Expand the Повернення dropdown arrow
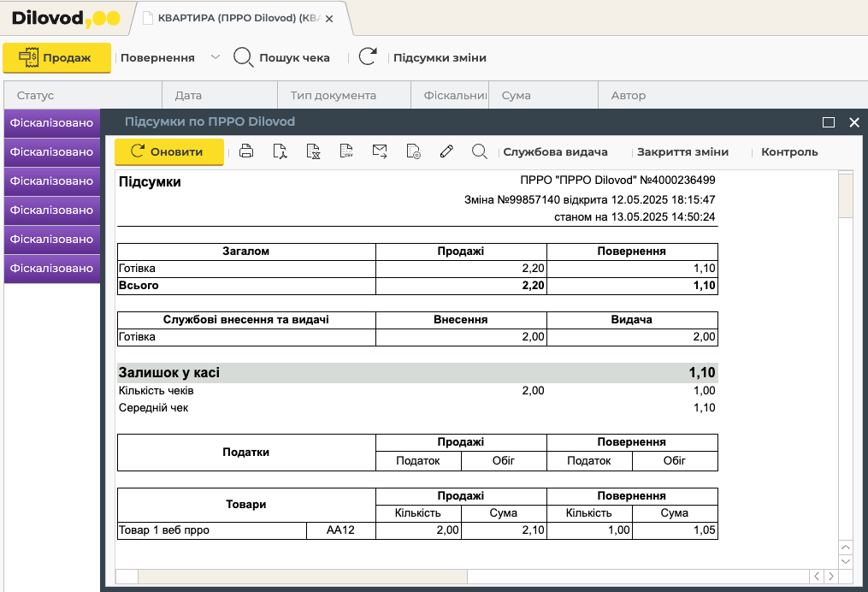This screenshot has height=592, width=868. click(216, 57)
